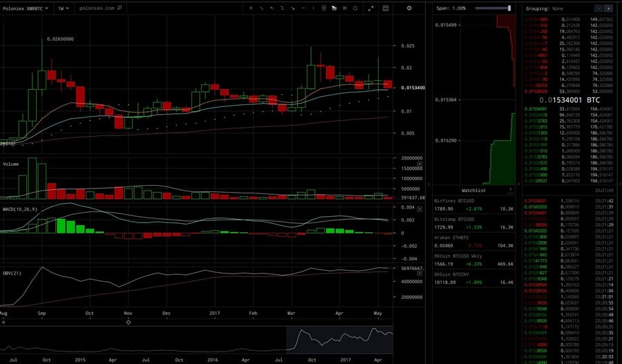Image resolution: width=622 pixels, height=364 pixels.
Task: Open the Poloniex XMRBTC market dropdown
Action: coord(25,8)
